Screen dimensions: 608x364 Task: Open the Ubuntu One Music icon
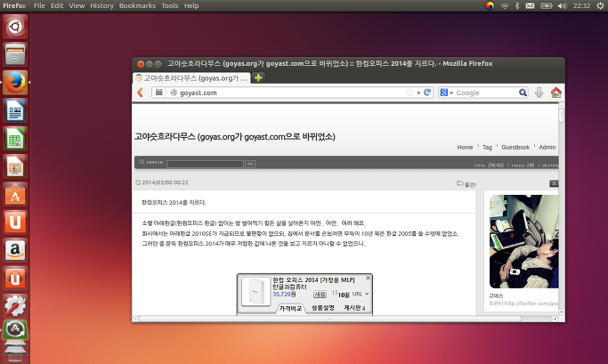(15, 278)
